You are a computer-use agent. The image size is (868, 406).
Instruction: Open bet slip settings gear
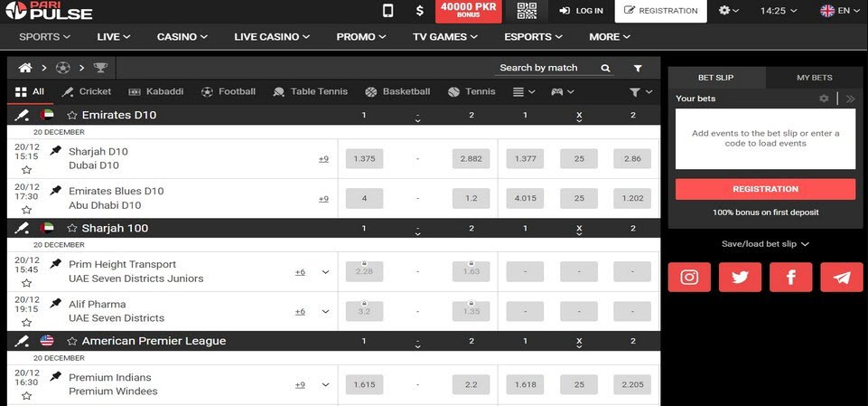(824, 99)
